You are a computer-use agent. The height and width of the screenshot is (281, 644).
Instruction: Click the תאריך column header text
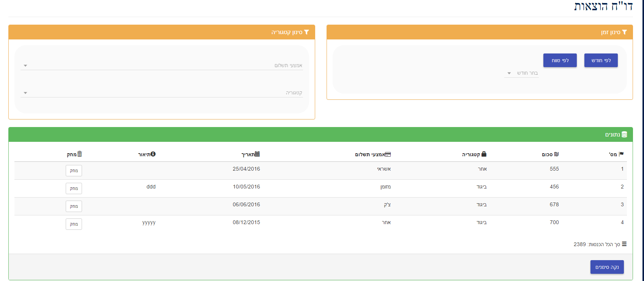point(248,154)
